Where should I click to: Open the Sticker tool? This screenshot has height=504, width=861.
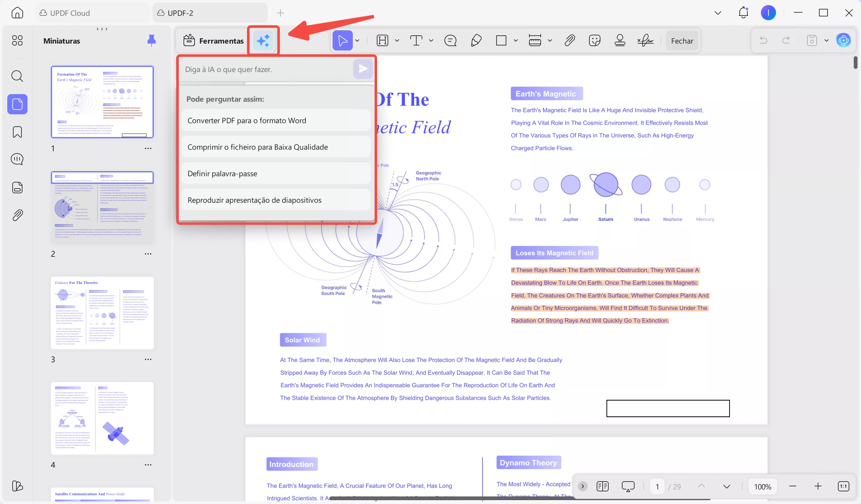coord(594,41)
